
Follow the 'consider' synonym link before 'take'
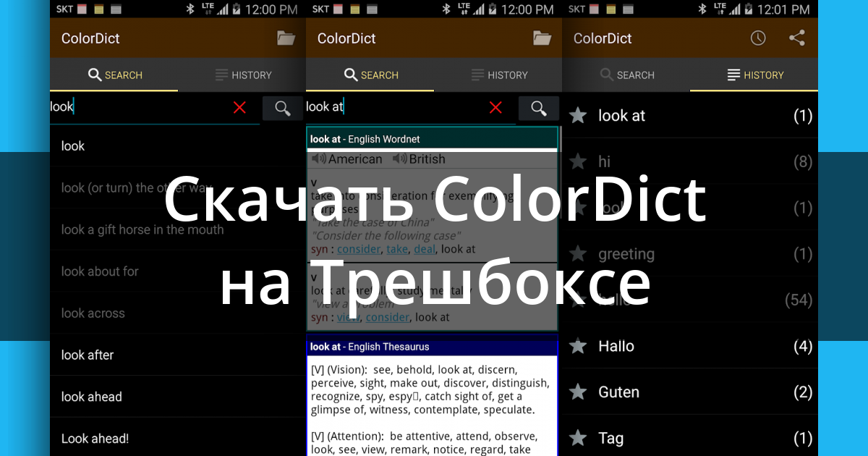[359, 249]
